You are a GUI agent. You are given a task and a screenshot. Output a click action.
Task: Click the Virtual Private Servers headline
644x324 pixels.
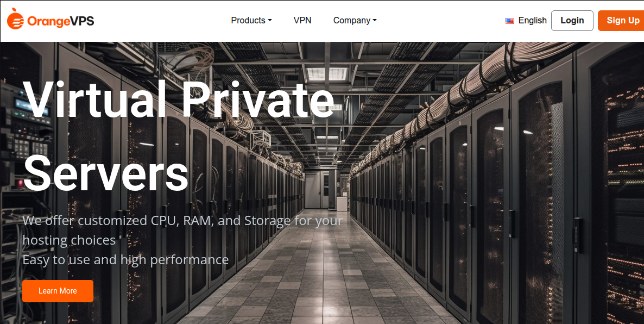[x=179, y=135]
